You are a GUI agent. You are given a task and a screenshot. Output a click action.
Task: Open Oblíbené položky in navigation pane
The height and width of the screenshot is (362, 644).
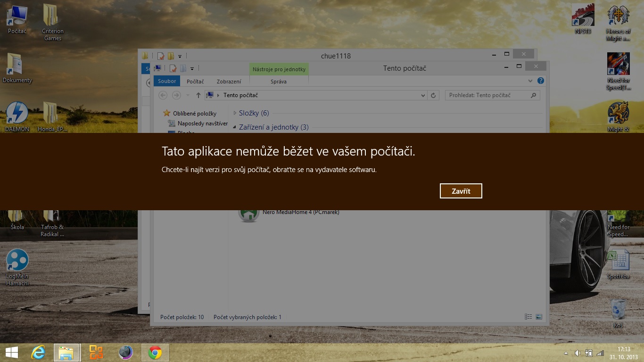click(194, 113)
